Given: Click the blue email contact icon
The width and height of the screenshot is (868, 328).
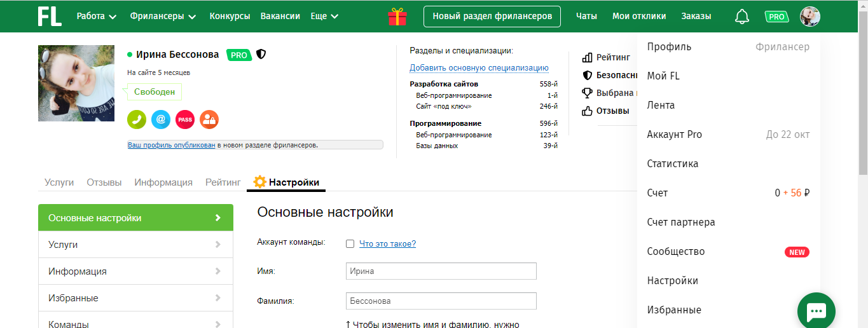Looking at the screenshot, I should (161, 119).
